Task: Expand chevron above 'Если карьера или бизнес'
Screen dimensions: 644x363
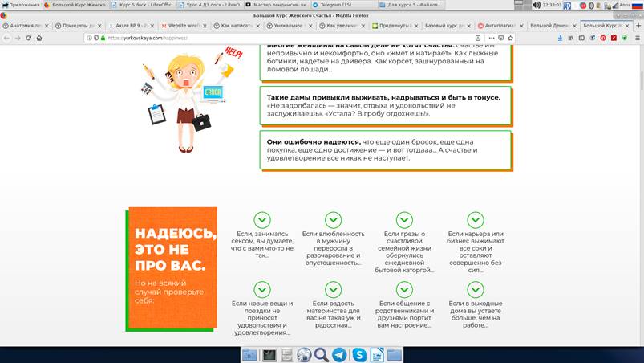Action: pyautogui.click(x=474, y=220)
